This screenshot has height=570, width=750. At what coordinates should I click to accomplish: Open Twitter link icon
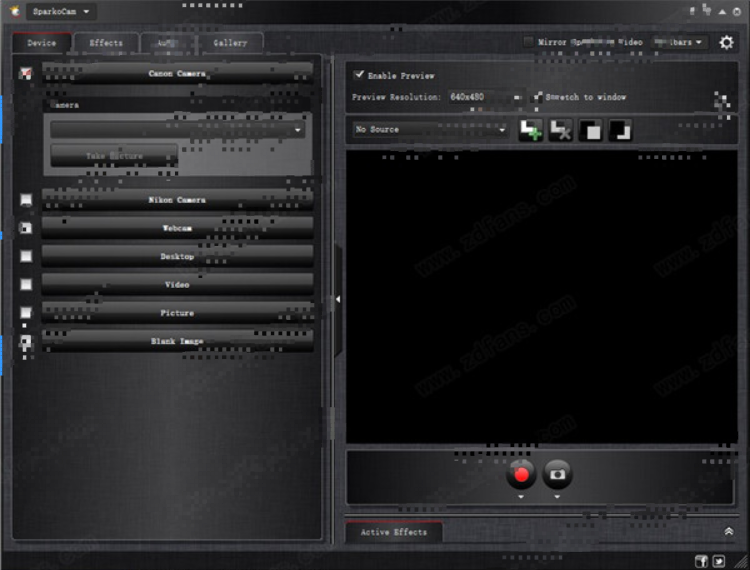coord(718,561)
